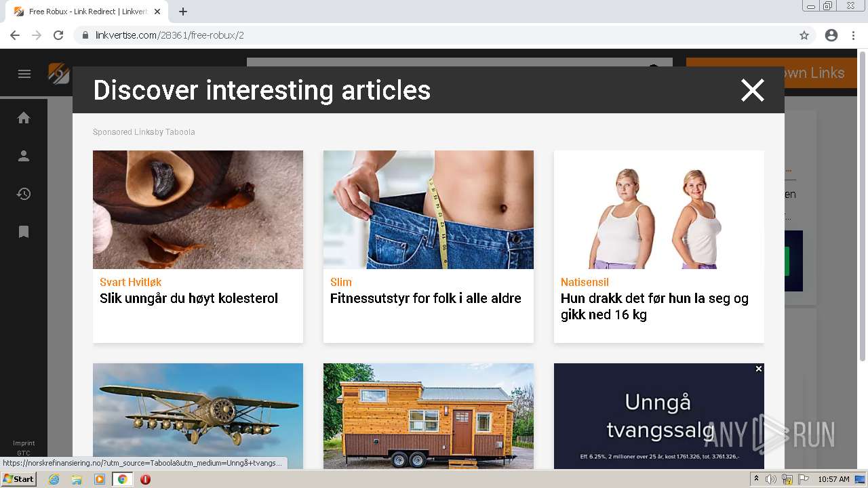Viewport: 868px width, 488px height.
Task: Click the Slim brand link
Action: (x=341, y=282)
